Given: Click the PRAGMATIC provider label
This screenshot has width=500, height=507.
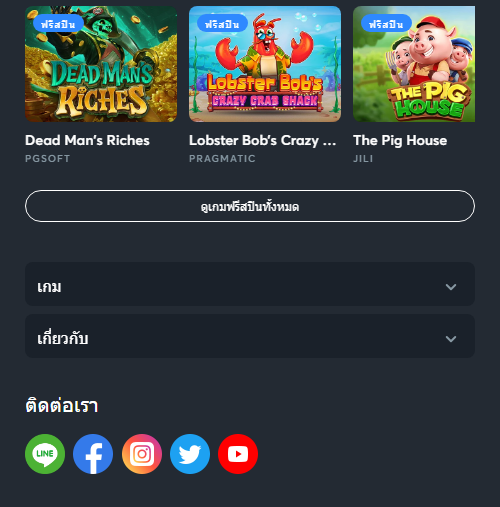Looking at the screenshot, I should point(222,159).
